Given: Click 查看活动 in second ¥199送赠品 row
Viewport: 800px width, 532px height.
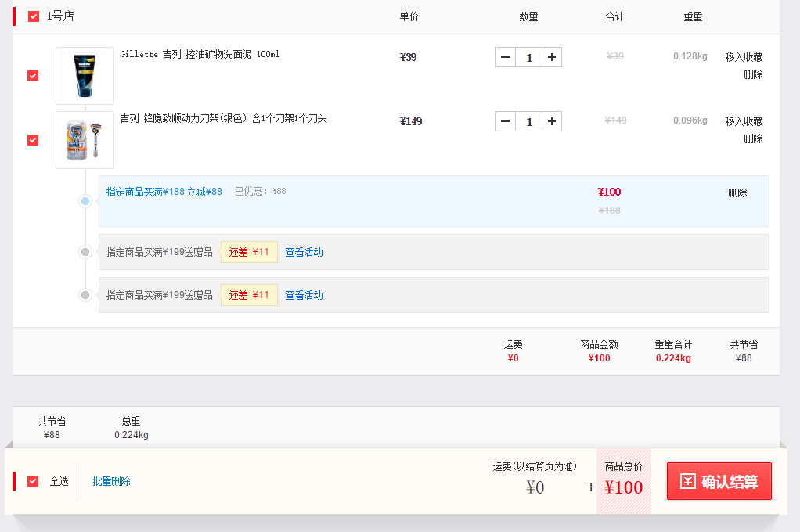Looking at the screenshot, I should 304,295.
